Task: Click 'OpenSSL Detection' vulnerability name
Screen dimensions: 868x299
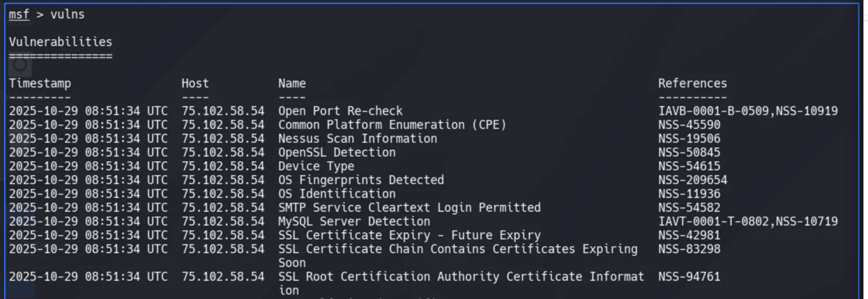Action: pos(337,152)
